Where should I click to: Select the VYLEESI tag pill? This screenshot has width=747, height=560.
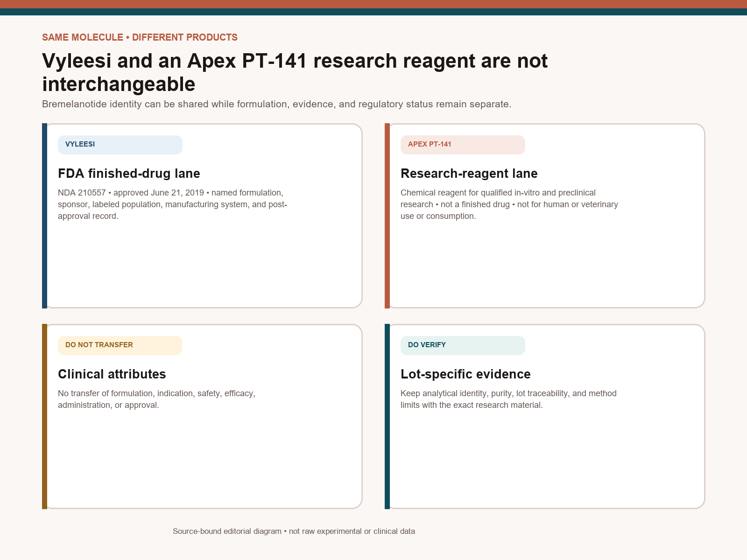pyautogui.click(x=120, y=145)
